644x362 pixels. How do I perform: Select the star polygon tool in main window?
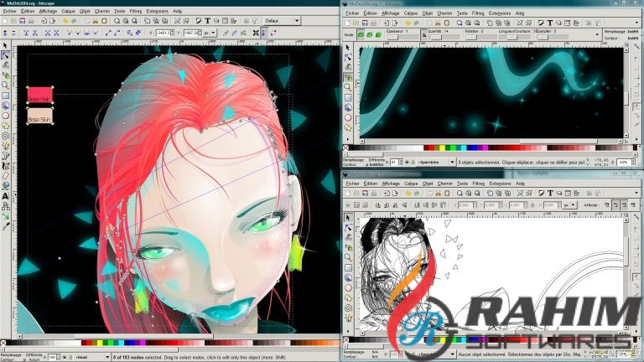click(x=5, y=126)
